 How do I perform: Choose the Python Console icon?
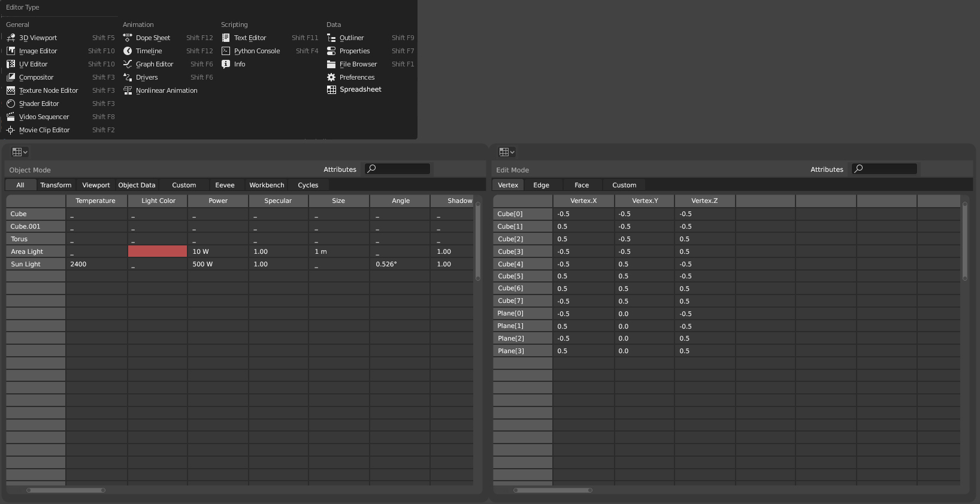click(x=226, y=51)
